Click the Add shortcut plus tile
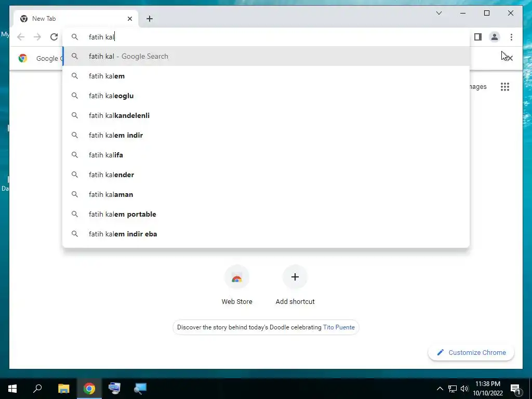The height and width of the screenshot is (399, 532). point(295,286)
